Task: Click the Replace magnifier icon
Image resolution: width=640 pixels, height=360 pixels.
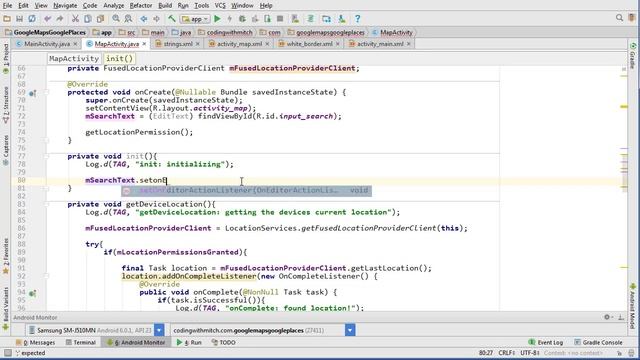Action: pyautogui.click(x=128, y=19)
